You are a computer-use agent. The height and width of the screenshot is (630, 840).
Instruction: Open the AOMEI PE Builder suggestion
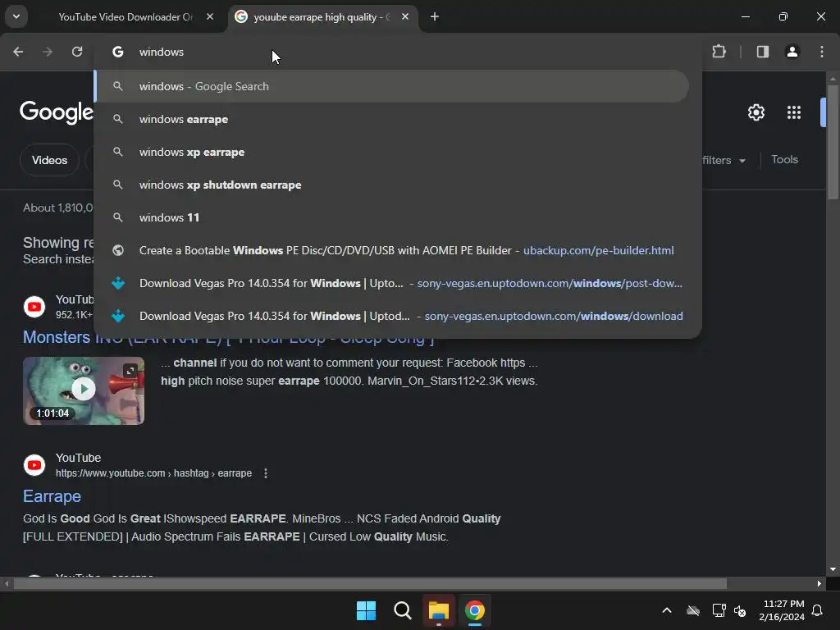[x=392, y=250]
